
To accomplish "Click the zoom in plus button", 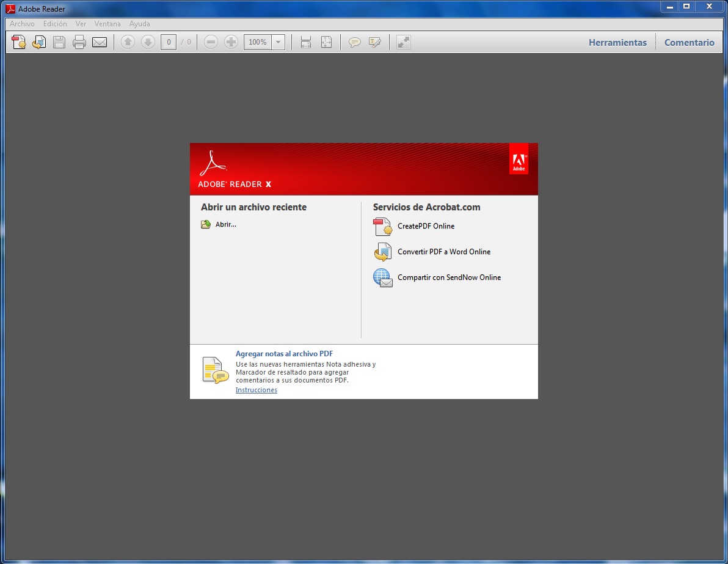I will [231, 42].
